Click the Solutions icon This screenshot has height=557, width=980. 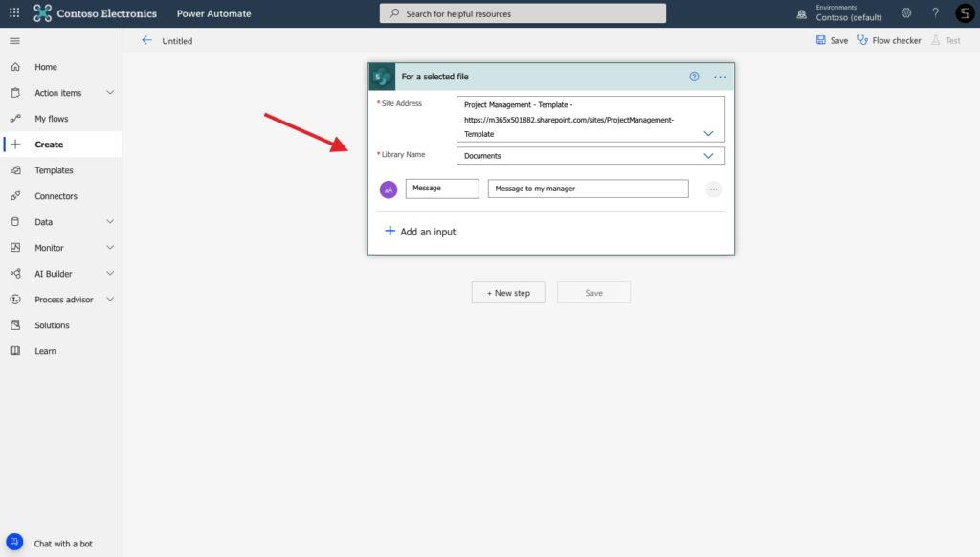[x=15, y=325]
